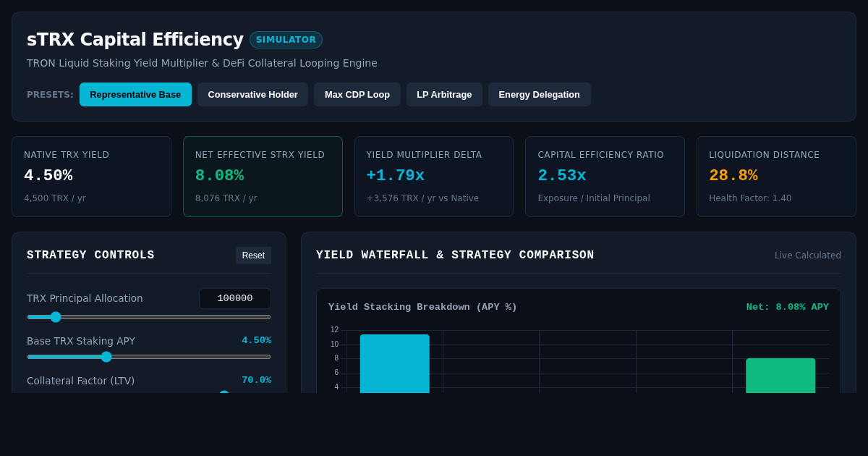The width and height of the screenshot is (868, 456).
Task: Click the '70.0%' Collateral Factor value
Action: [256, 380]
